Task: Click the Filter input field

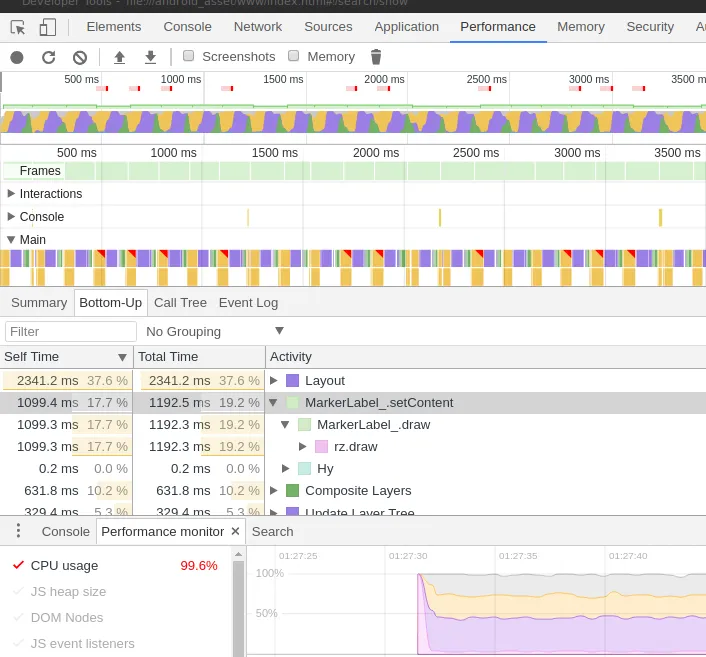Action: point(71,331)
